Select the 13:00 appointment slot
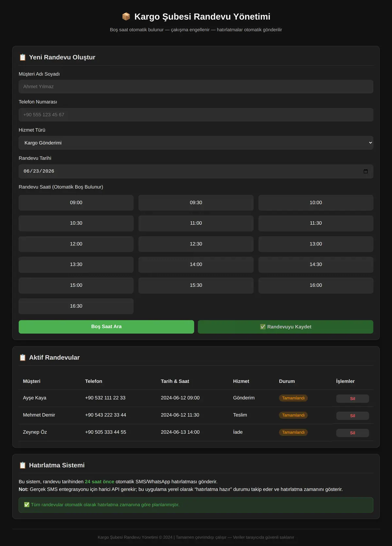The height and width of the screenshot is (546, 392). pyautogui.click(x=316, y=244)
